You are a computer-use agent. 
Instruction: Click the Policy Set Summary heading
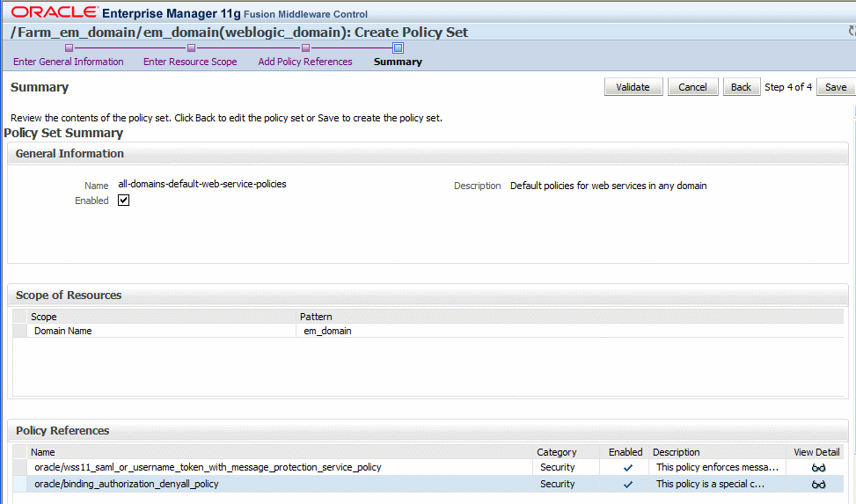click(x=63, y=133)
